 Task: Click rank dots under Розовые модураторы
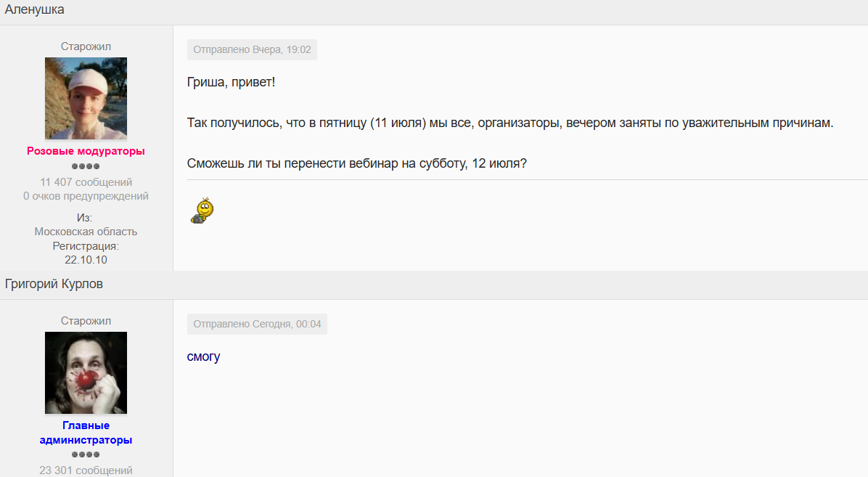86,166
